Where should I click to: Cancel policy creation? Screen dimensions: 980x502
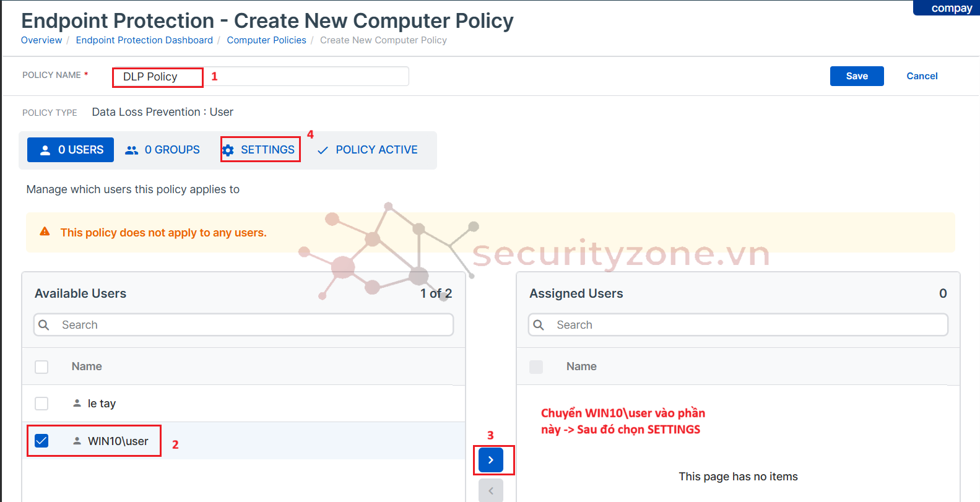[x=922, y=76]
